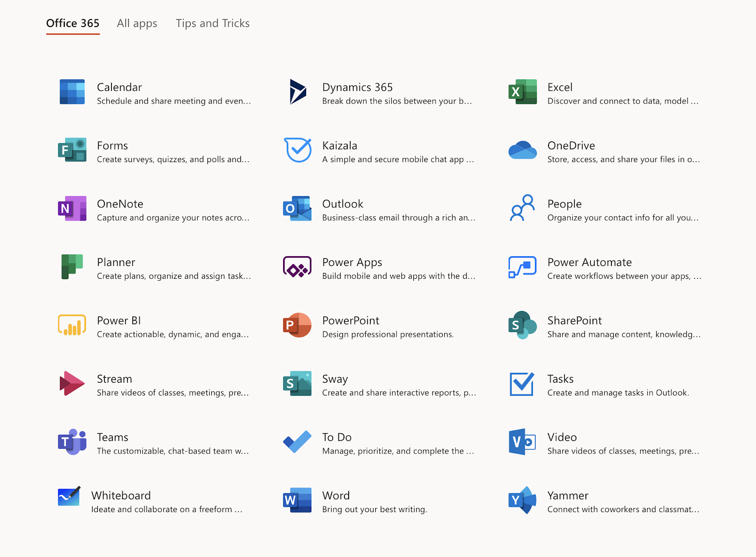Click the Sway app icon
This screenshot has width=756, height=557.
tap(297, 383)
